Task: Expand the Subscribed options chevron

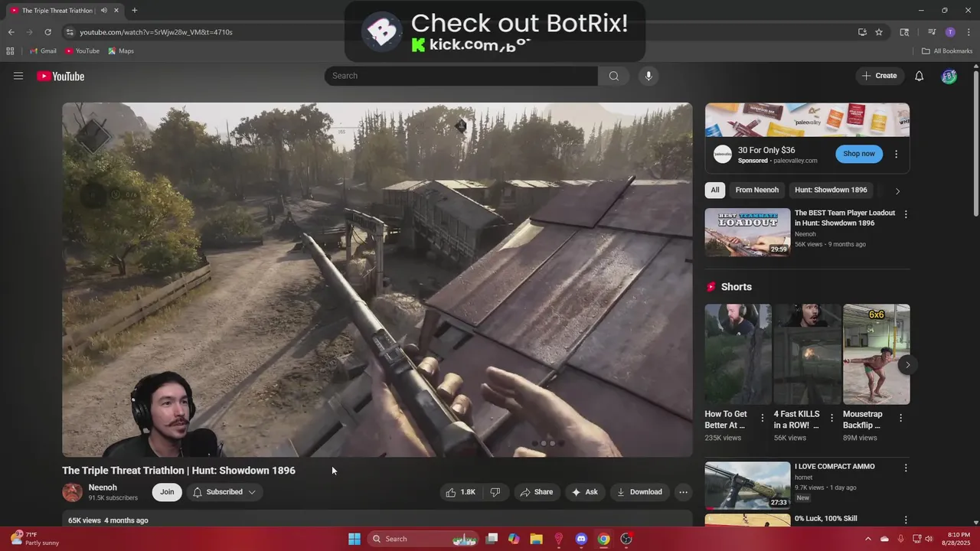Action: coord(252,492)
